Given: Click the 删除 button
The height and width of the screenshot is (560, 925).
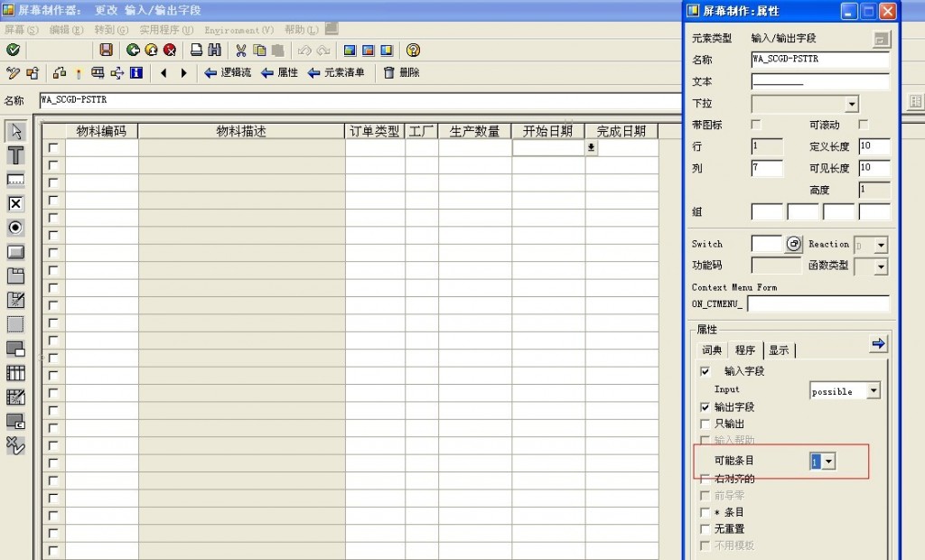Looking at the screenshot, I should point(402,72).
